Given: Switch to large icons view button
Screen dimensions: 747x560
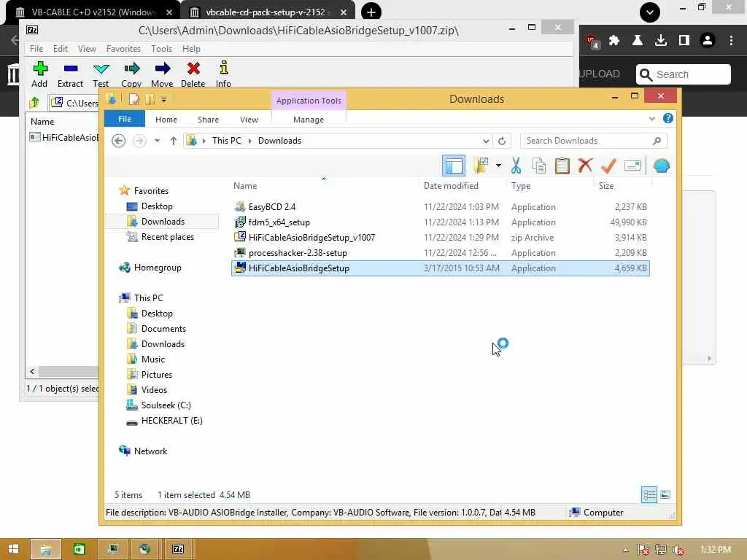Looking at the screenshot, I should pyautogui.click(x=665, y=495).
